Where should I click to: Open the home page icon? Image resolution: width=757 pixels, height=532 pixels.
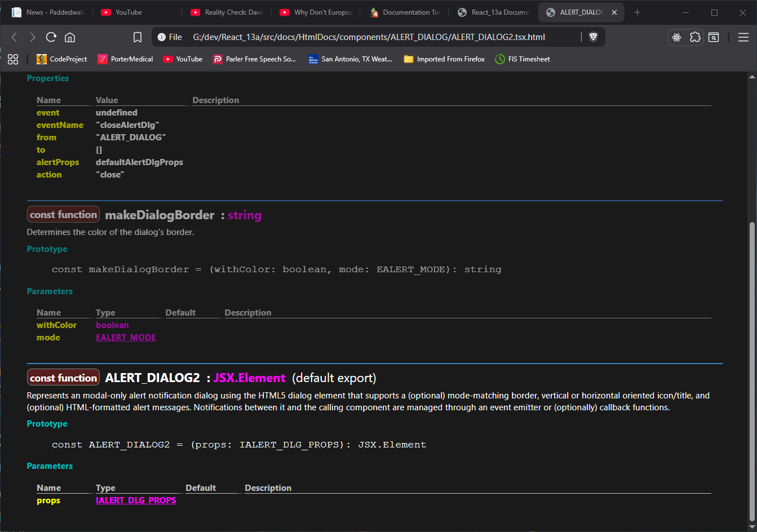coord(70,37)
